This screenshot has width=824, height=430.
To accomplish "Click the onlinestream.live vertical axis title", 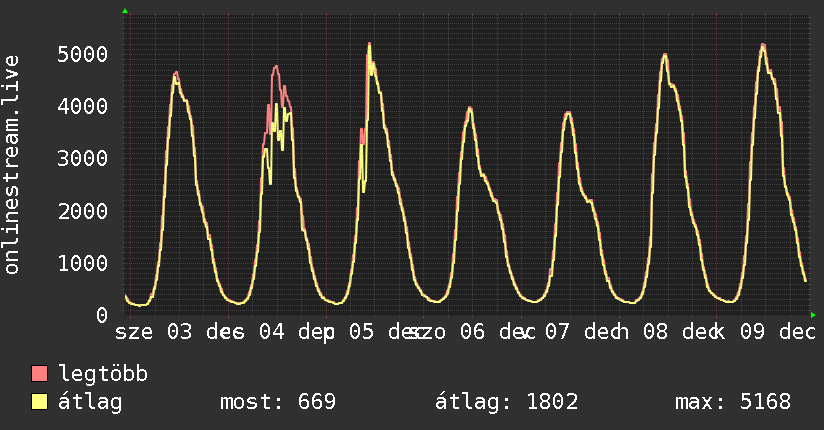I will (x=11, y=165).
